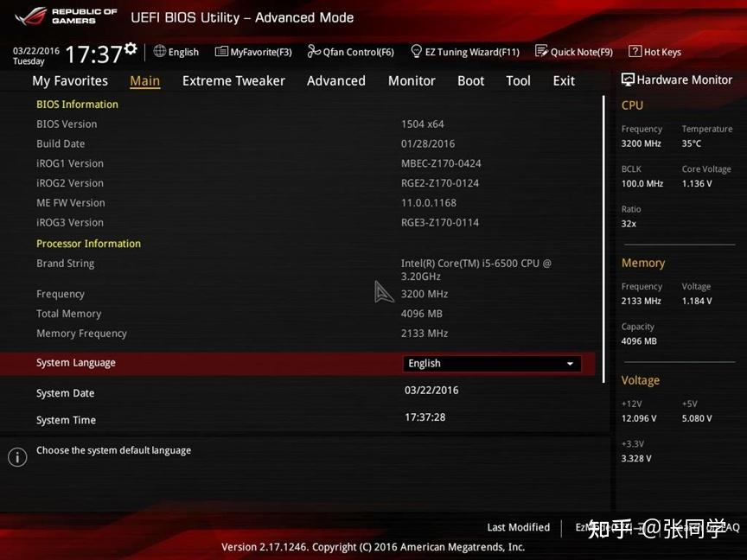Show the Hot Keys panel
The height and width of the screenshot is (560, 747).
point(654,52)
